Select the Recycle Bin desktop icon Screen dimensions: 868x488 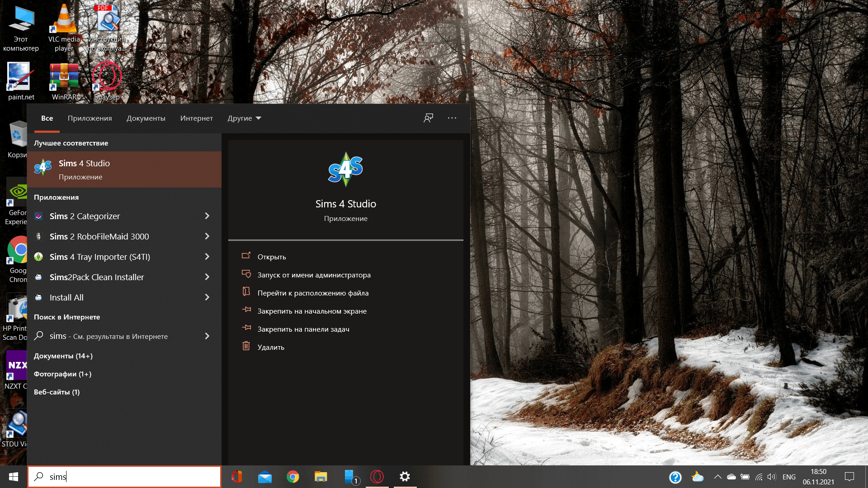[x=18, y=139]
